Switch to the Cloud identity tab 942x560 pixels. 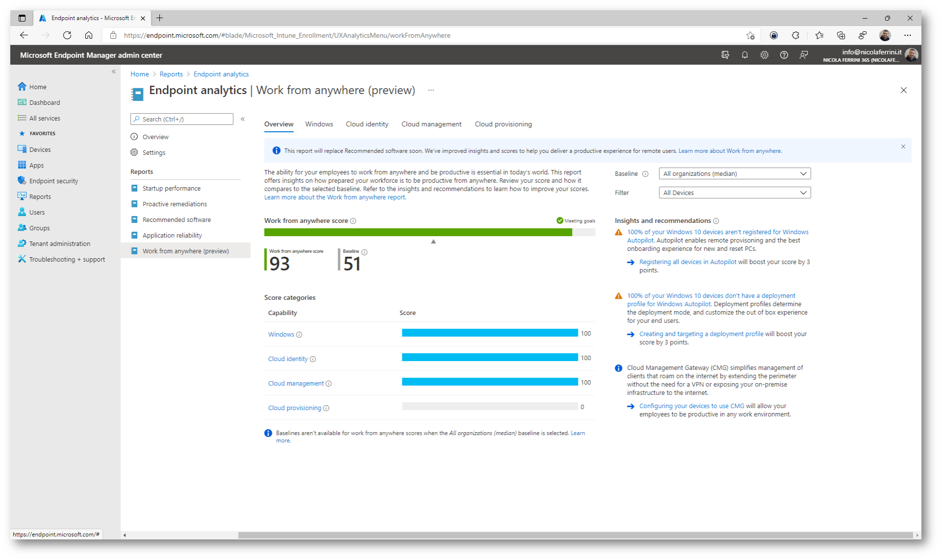(367, 124)
